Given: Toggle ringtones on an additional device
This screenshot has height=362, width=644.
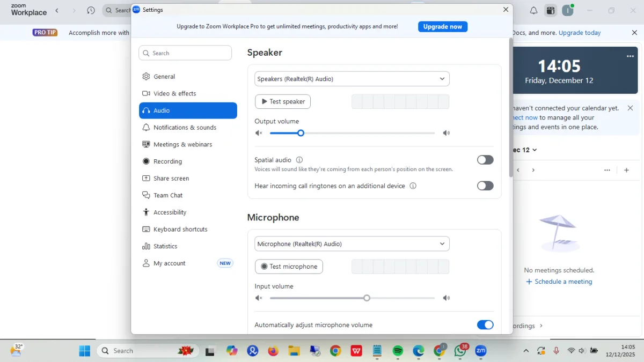Looking at the screenshot, I should pyautogui.click(x=485, y=186).
